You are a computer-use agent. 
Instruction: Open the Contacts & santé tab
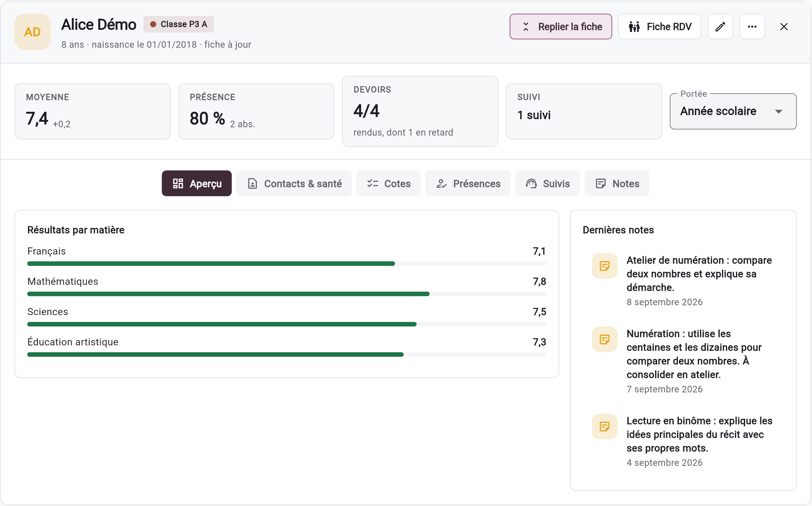tap(294, 183)
